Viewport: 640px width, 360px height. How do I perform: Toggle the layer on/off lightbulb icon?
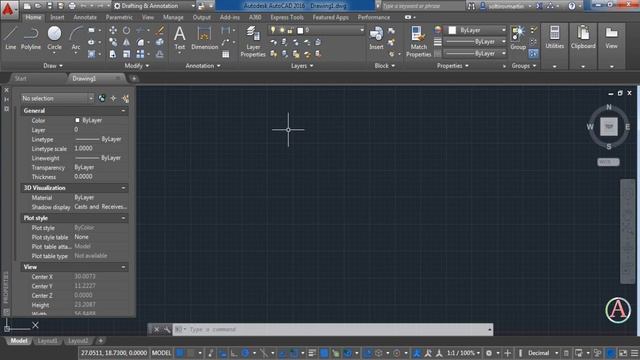pos(273,30)
